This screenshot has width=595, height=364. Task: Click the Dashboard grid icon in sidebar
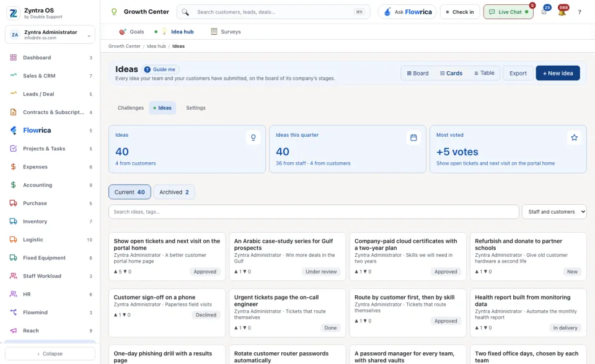[13, 58]
